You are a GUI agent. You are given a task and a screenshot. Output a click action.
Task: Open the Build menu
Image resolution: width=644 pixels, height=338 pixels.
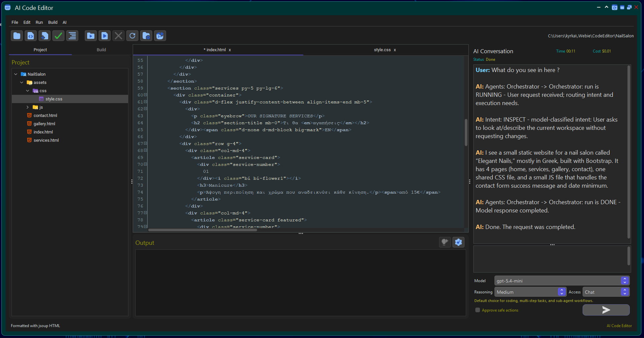(53, 22)
